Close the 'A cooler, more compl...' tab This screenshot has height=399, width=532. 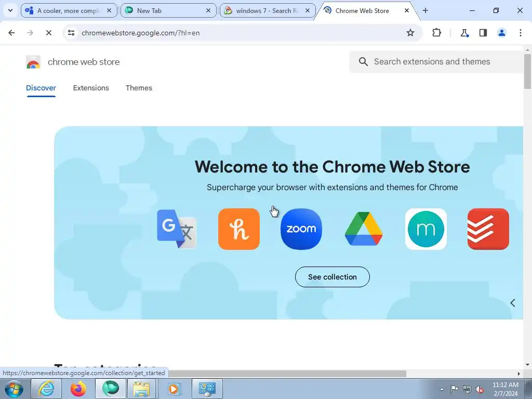(109, 10)
